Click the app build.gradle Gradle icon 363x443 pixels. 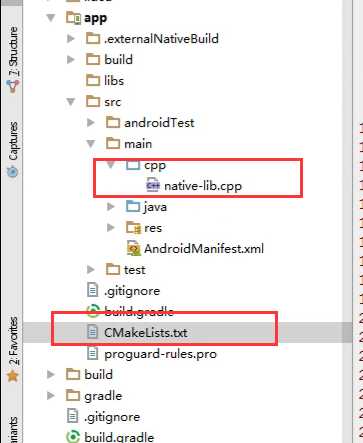(93, 311)
